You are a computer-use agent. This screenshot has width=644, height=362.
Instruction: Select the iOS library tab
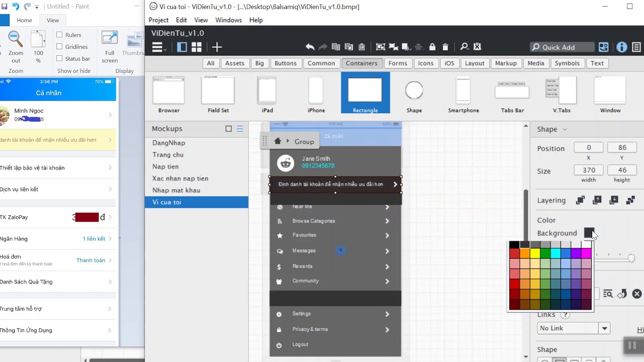[449, 63]
